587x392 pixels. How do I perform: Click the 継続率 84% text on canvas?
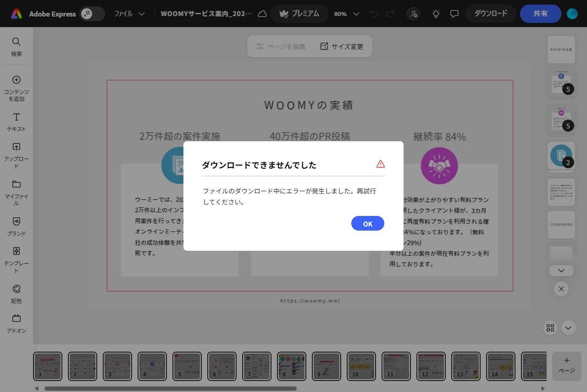[x=440, y=137]
